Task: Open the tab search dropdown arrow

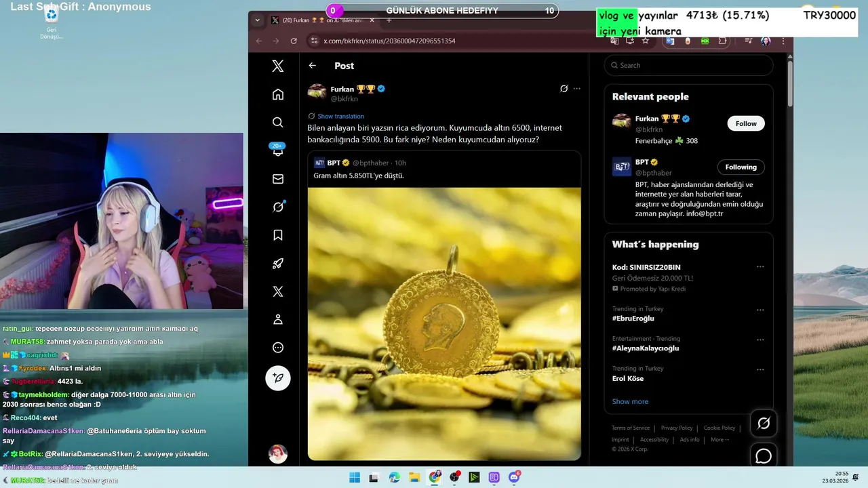Action: pyautogui.click(x=257, y=20)
